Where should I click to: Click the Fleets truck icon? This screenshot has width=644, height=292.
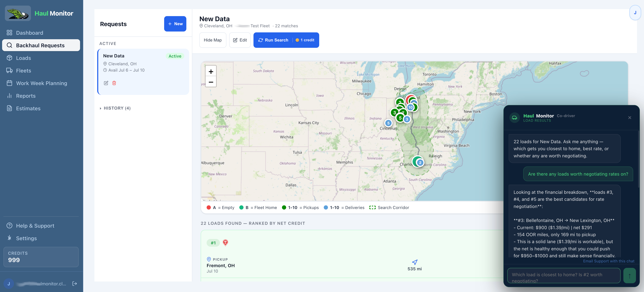click(9, 70)
